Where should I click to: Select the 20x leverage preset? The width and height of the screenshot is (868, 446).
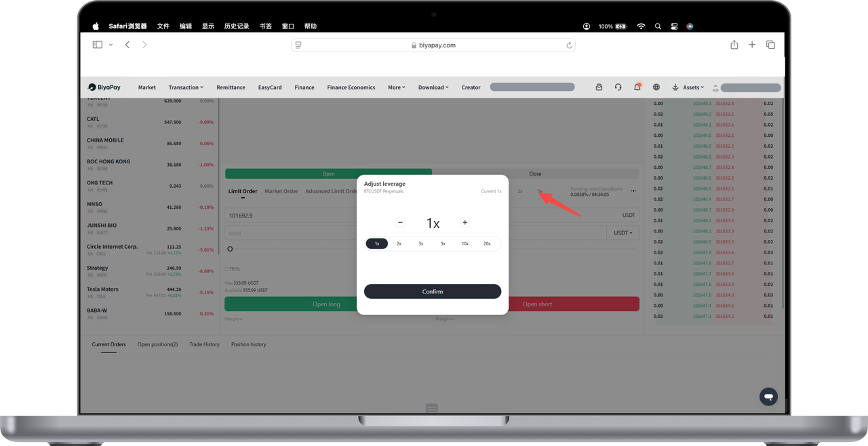pos(487,243)
